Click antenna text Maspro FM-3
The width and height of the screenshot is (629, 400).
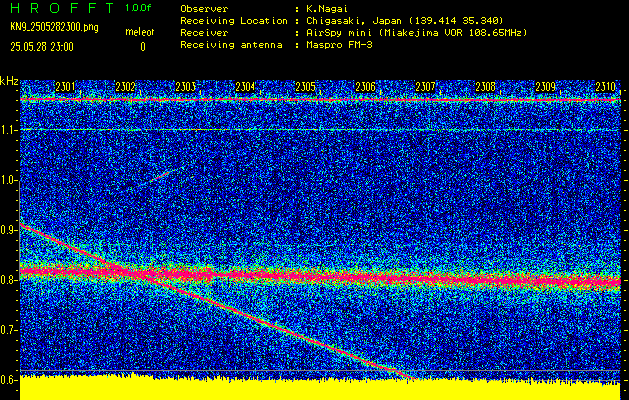[339, 45]
